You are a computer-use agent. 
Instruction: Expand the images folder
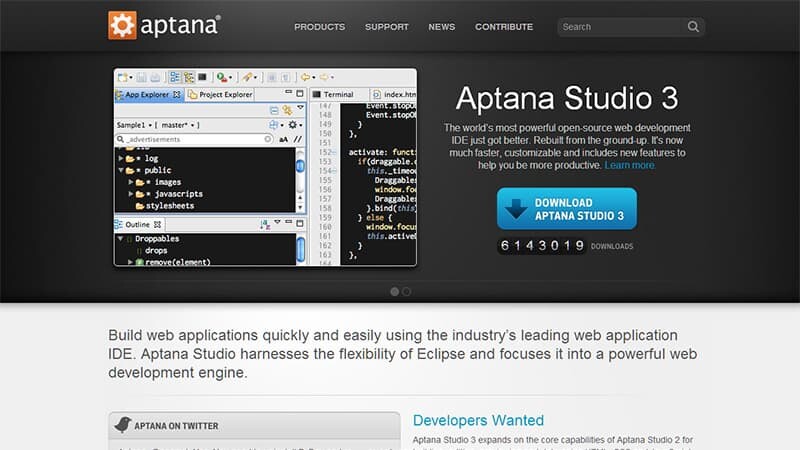(131, 182)
